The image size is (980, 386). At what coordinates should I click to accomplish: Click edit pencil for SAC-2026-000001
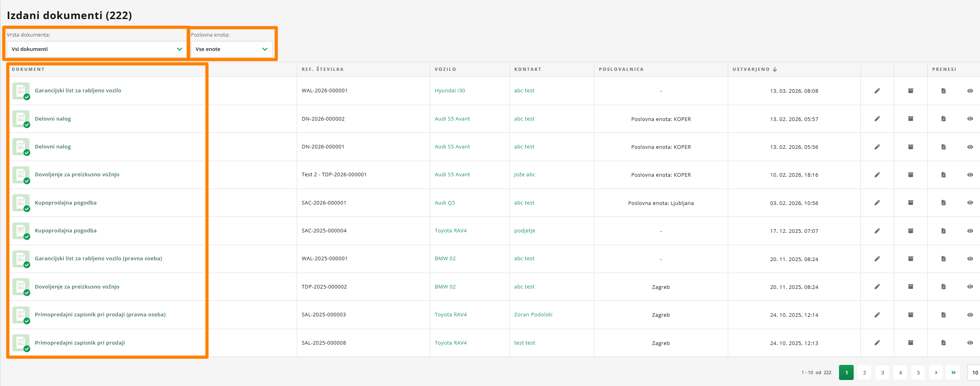877,203
